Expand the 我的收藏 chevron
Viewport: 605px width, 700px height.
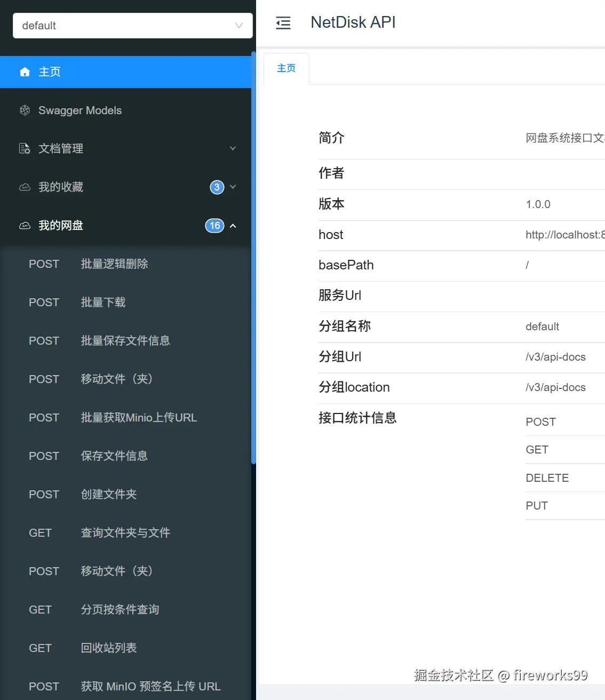pos(233,187)
